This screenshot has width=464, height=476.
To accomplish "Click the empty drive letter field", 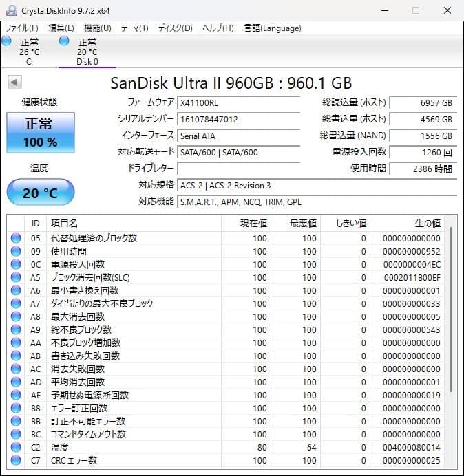I will 238,169.
